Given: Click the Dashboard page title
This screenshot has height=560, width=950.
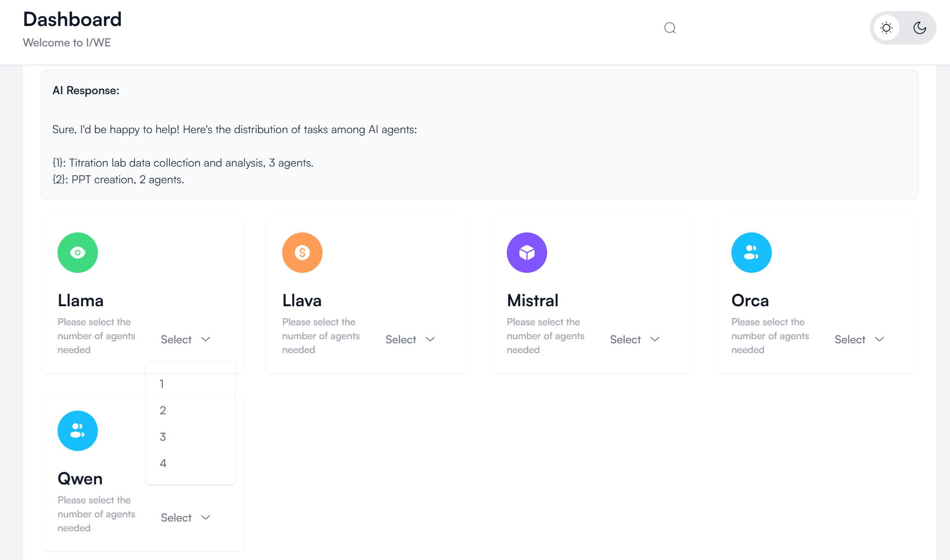Looking at the screenshot, I should [72, 19].
